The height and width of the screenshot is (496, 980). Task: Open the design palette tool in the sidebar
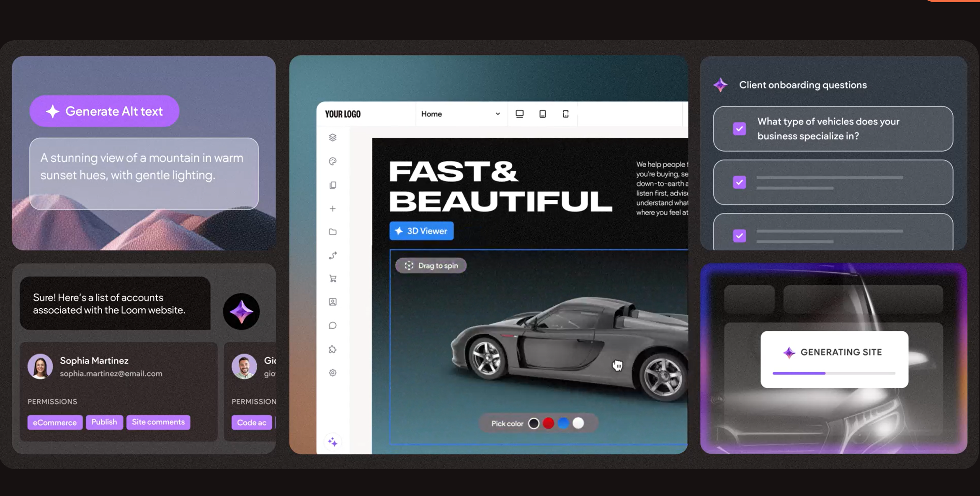[x=333, y=161]
